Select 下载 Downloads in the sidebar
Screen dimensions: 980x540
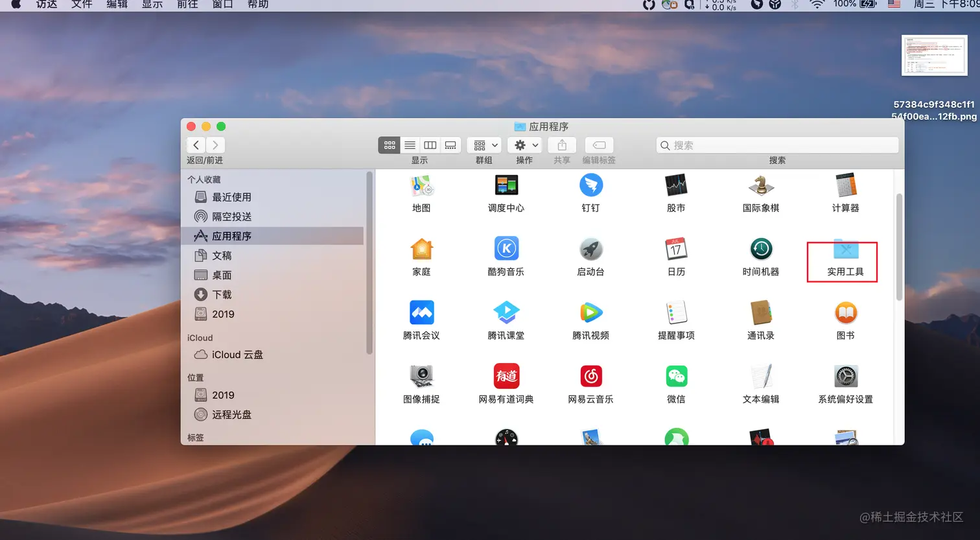272,294
